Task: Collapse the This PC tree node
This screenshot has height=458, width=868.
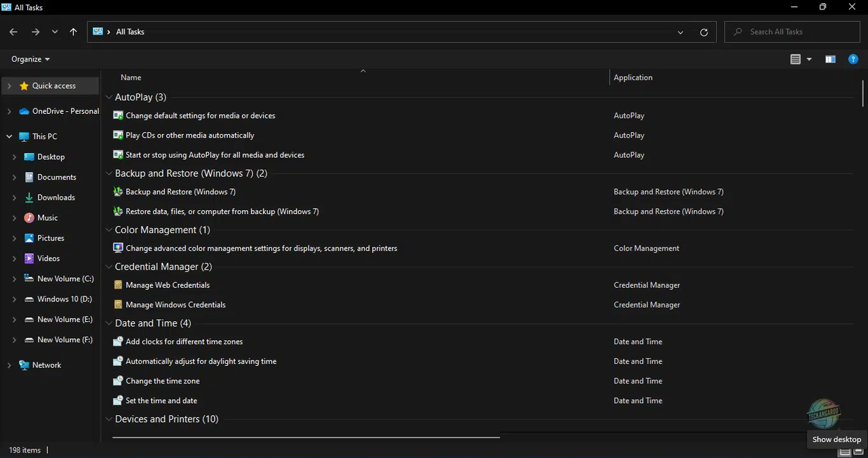Action: (9, 136)
